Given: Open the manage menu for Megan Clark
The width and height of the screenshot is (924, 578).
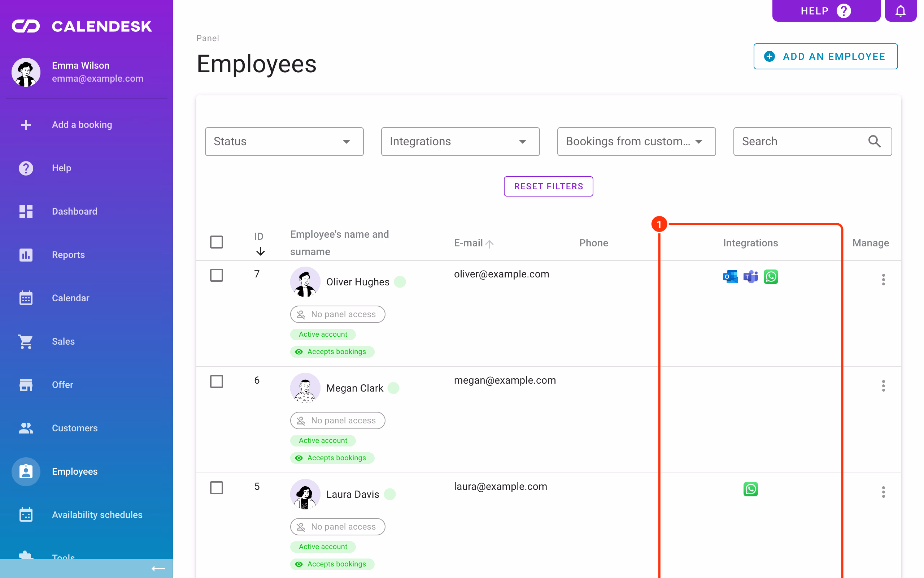Looking at the screenshot, I should tap(883, 386).
